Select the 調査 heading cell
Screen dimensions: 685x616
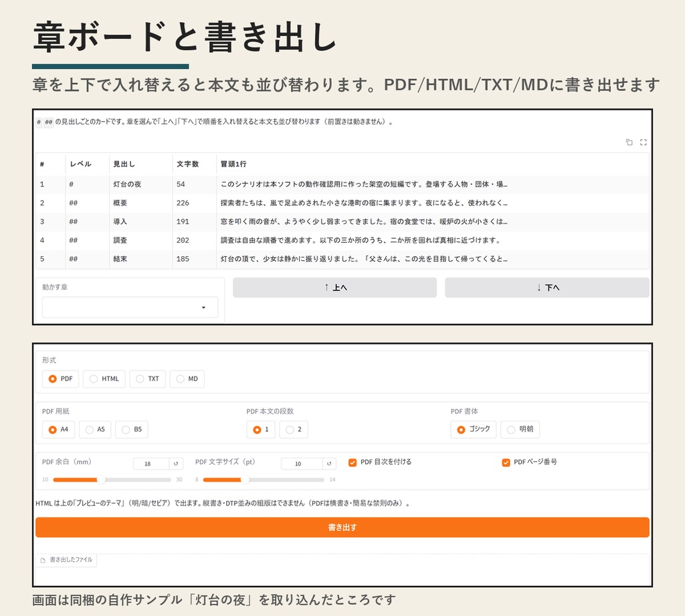click(140, 240)
